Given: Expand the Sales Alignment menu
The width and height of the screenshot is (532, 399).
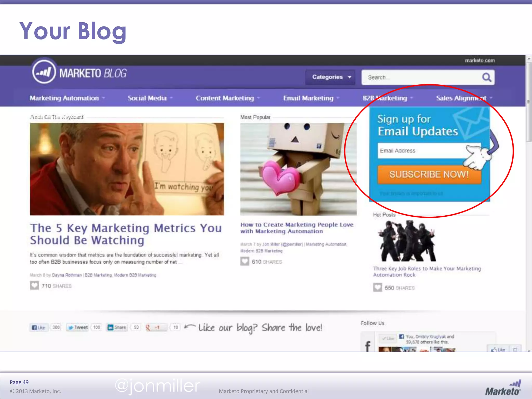Looking at the screenshot, I should [464, 98].
